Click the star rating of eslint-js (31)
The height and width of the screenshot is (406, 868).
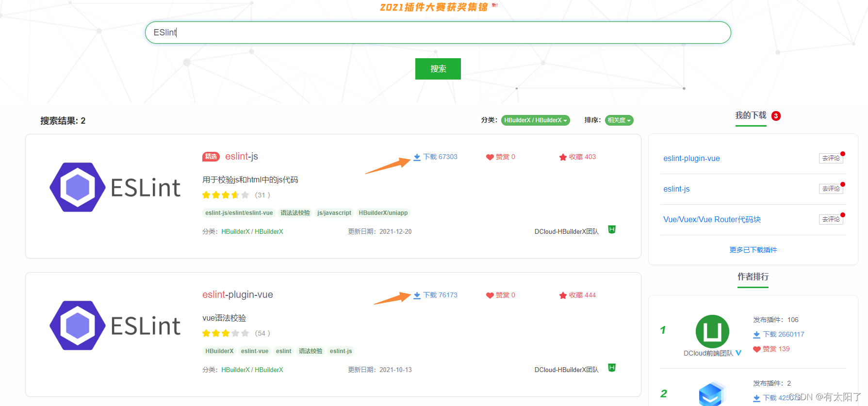click(x=226, y=195)
